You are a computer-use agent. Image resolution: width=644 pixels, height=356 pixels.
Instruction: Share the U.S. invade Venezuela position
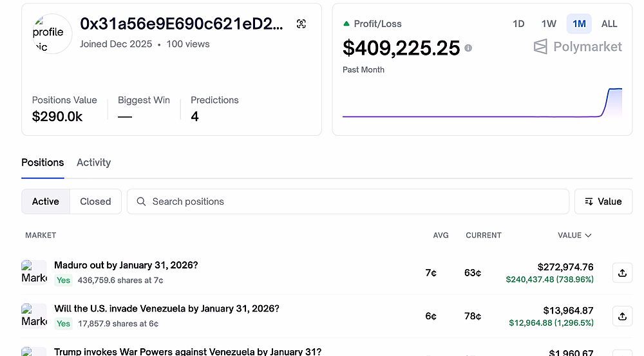click(621, 316)
